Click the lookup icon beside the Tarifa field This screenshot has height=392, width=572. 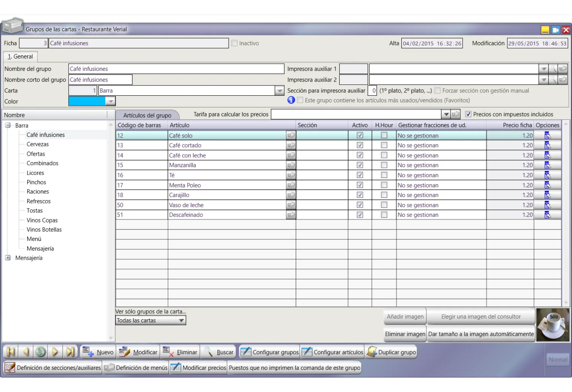(x=456, y=114)
